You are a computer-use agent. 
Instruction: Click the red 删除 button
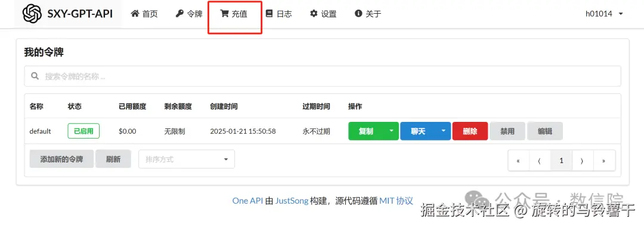tap(470, 131)
